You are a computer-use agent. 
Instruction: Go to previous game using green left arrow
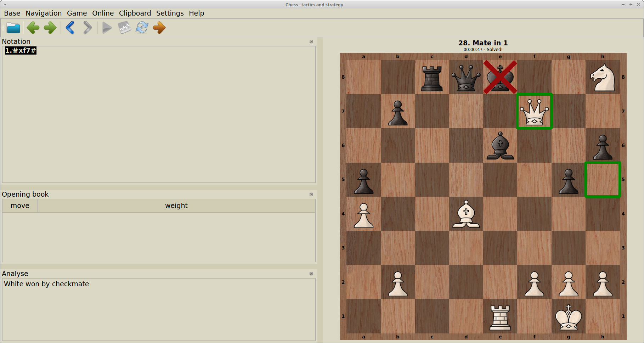pyautogui.click(x=33, y=28)
